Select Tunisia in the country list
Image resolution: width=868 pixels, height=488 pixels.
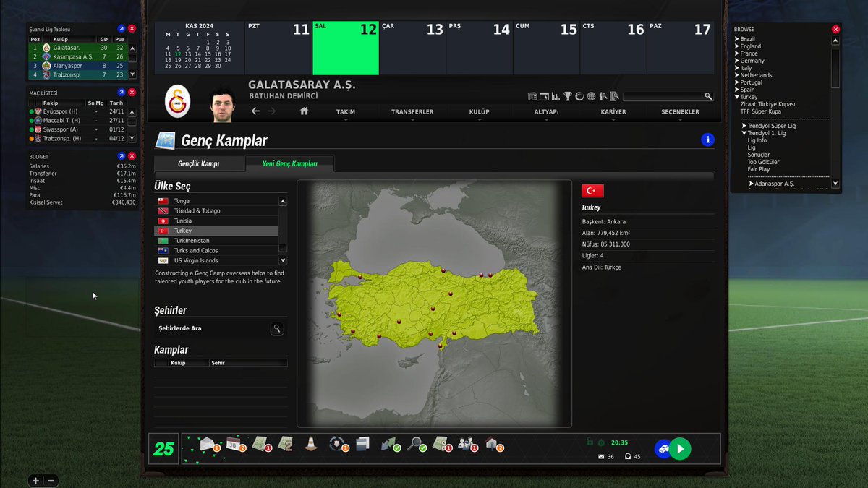click(216, 221)
